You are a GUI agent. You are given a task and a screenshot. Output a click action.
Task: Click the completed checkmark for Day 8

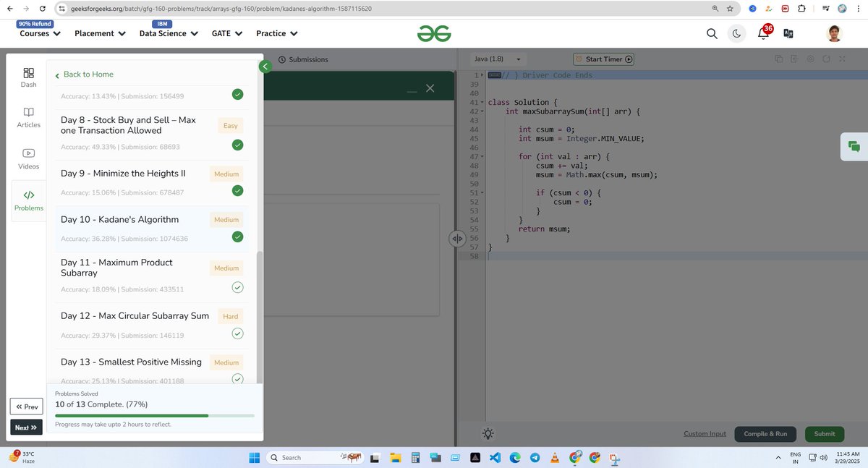pos(237,145)
